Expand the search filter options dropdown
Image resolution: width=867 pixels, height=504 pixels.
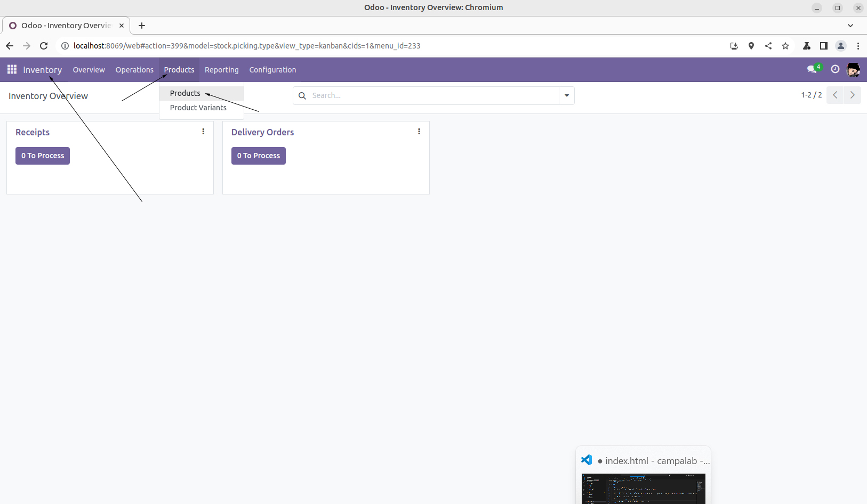(566, 96)
